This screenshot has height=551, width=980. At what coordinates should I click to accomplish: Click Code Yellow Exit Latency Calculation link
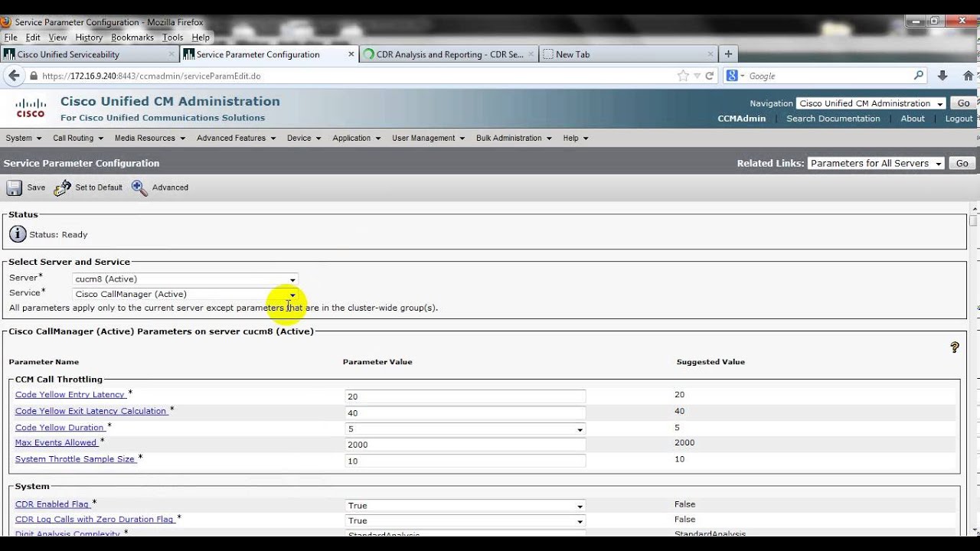91,411
